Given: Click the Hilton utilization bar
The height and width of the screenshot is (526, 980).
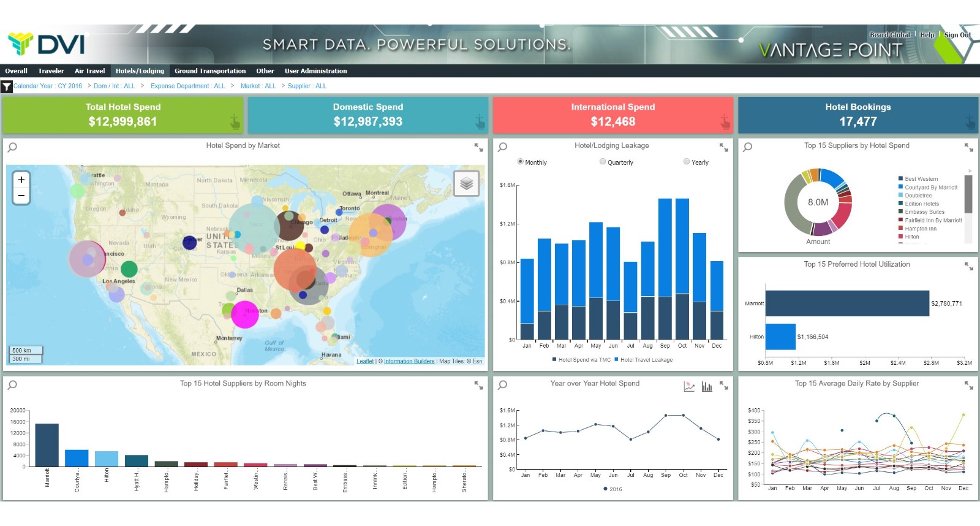Looking at the screenshot, I should coord(780,337).
